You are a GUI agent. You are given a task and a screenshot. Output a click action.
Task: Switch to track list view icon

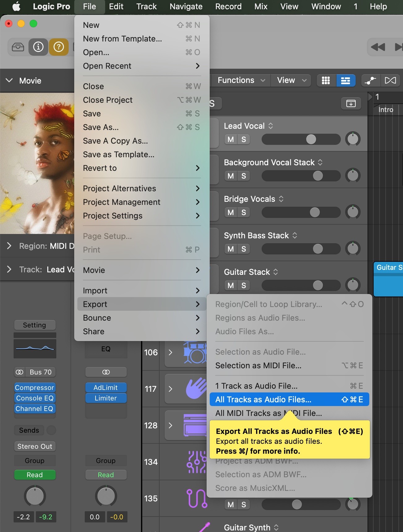coord(345,80)
